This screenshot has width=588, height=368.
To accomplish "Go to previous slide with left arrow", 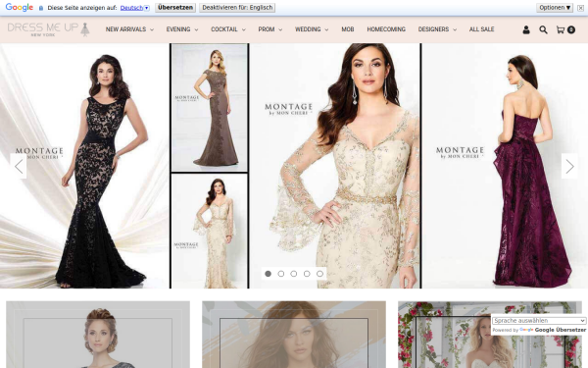I will (x=19, y=166).
